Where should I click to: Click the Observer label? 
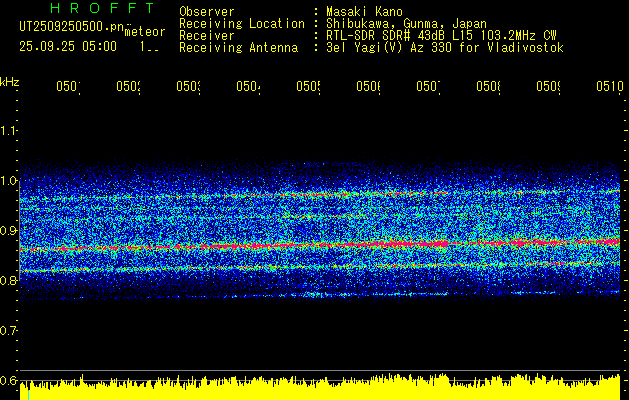(x=207, y=11)
